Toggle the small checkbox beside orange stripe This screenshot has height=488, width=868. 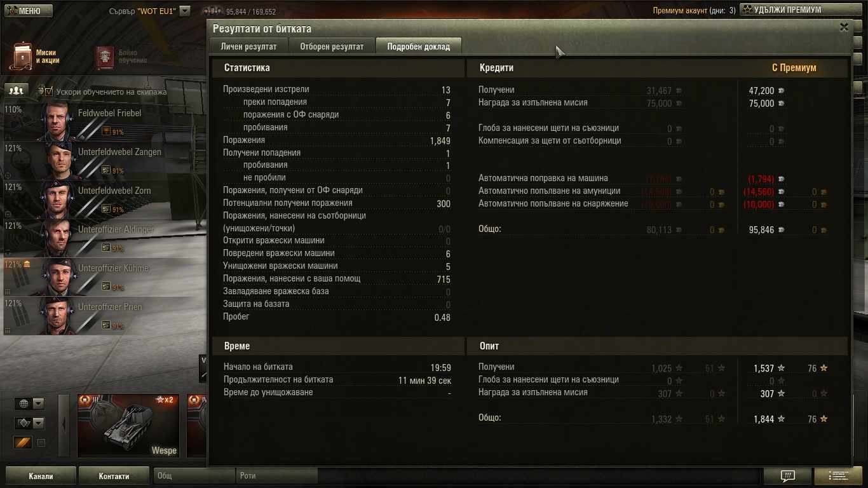pyautogui.click(x=41, y=443)
